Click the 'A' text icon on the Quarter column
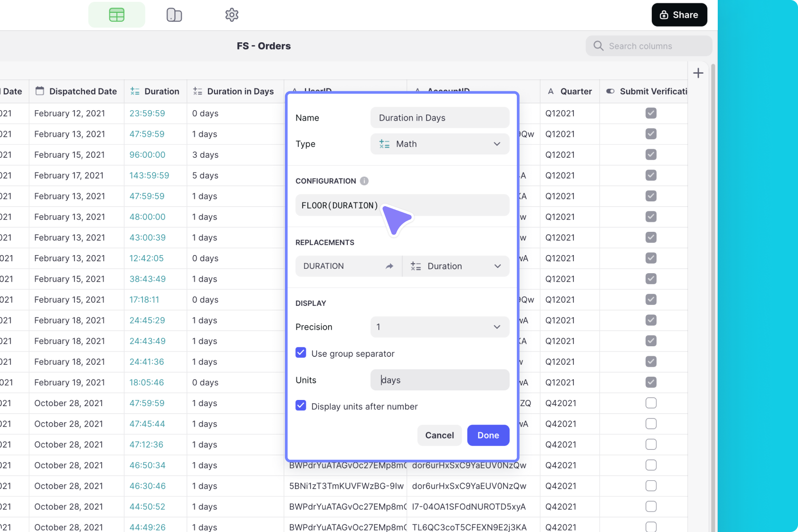Screen dimensions: 798x532 click(551, 91)
